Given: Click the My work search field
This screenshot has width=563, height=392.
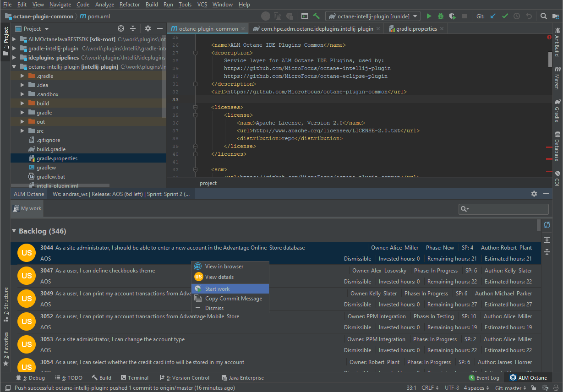Looking at the screenshot, I should (x=503, y=209).
